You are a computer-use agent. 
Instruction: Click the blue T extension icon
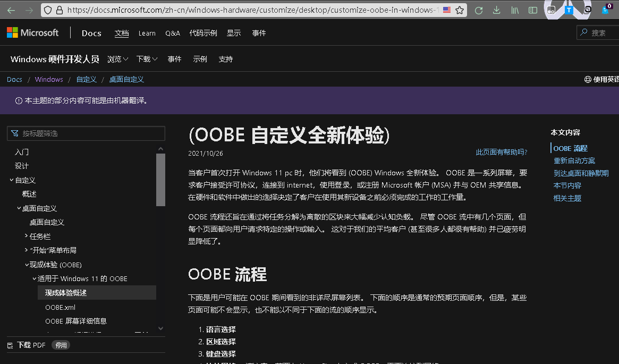(x=570, y=10)
